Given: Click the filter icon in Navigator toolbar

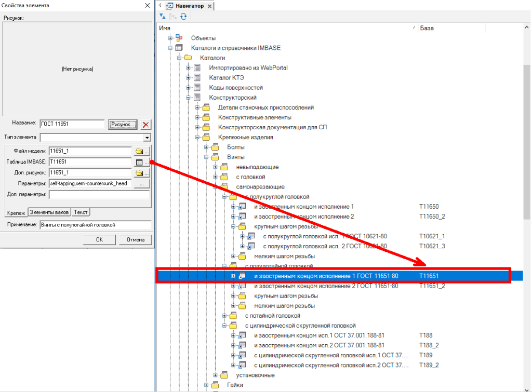Looking at the screenshot, I should pos(163,17).
